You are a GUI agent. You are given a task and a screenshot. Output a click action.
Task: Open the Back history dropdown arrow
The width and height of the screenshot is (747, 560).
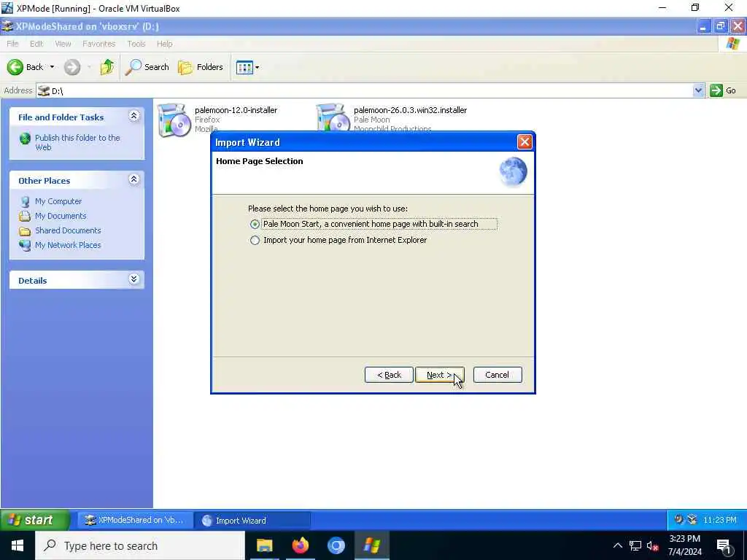pyautogui.click(x=52, y=67)
